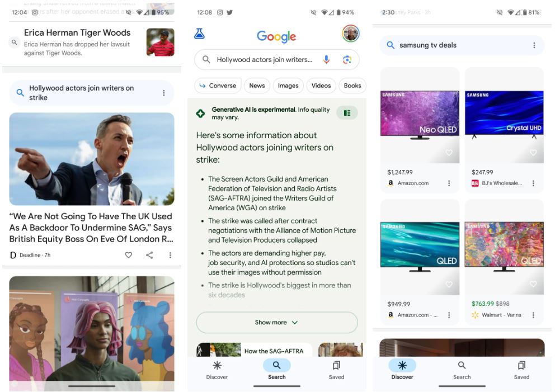
Task: Select the highlighted Discover tab on shopping screen
Action: (402, 370)
